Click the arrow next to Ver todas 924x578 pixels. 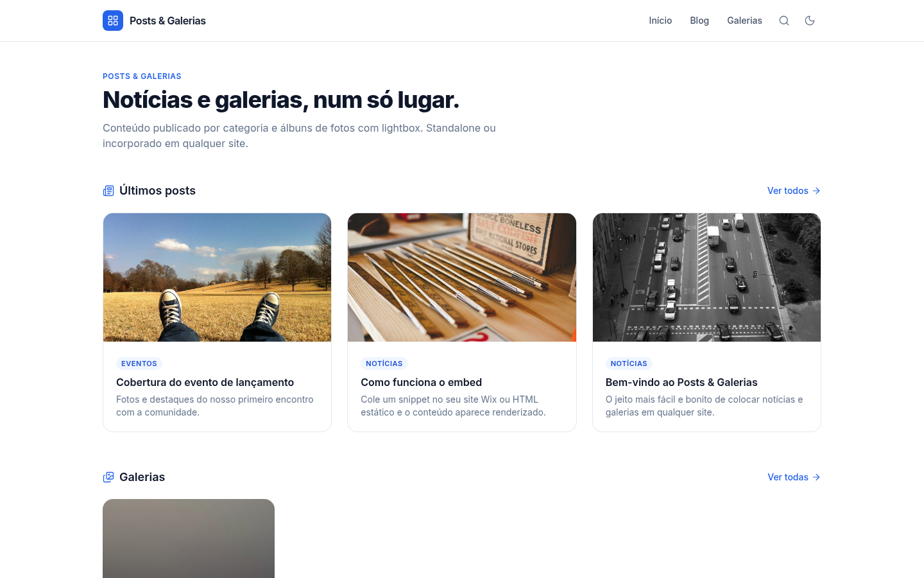816,477
